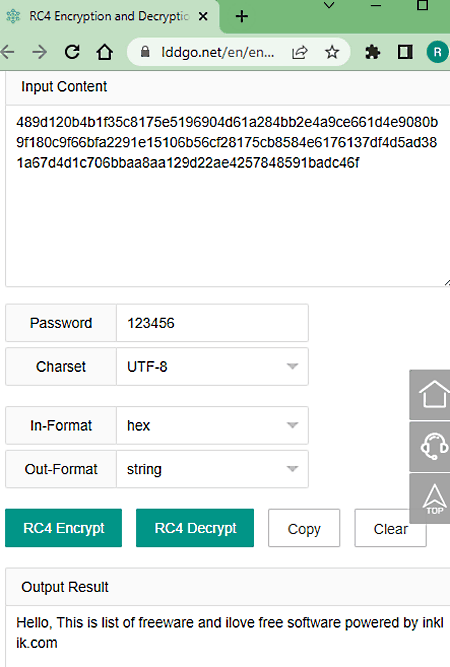Share this page via the share icon
The height and width of the screenshot is (667, 450).
point(299,52)
